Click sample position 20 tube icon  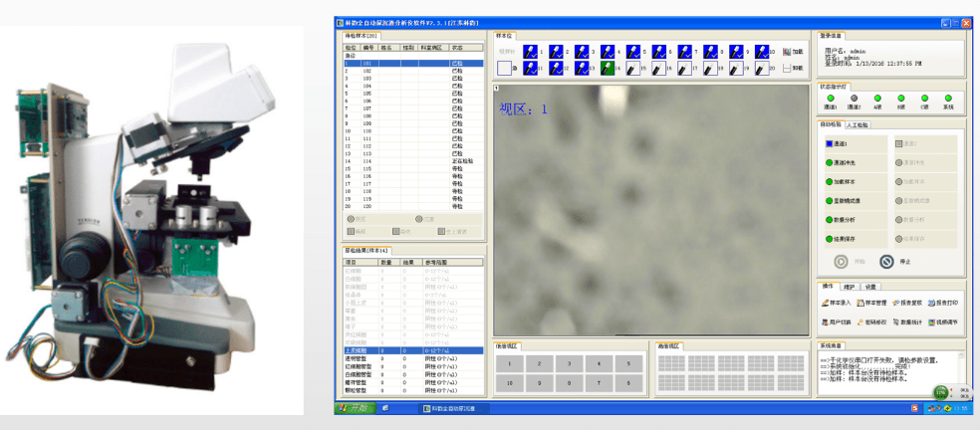pos(762,68)
